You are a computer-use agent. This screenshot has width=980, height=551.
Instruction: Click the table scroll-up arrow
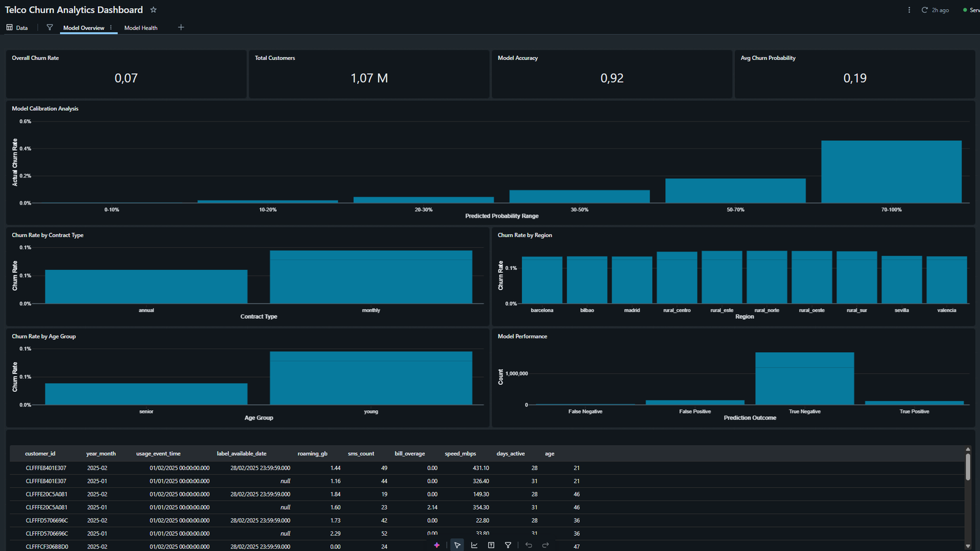pos(968,449)
